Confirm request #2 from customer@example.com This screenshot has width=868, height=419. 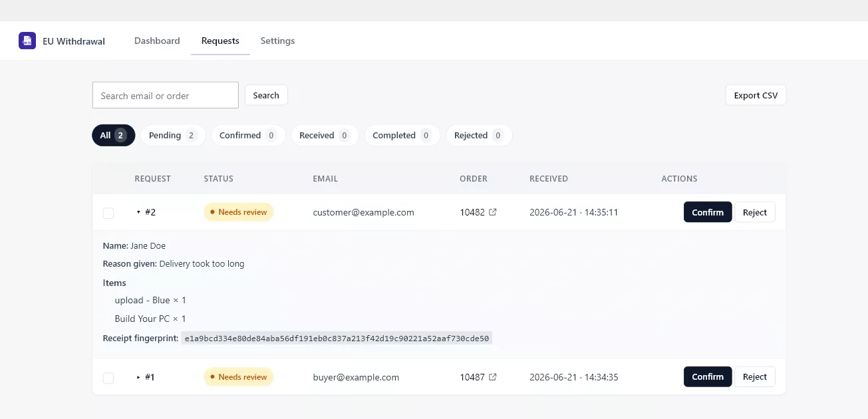(708, 212)
